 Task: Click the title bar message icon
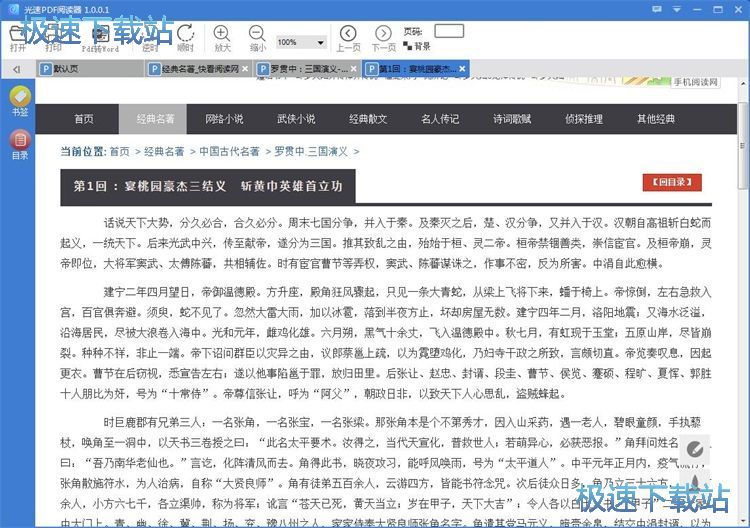coord(657,9)
